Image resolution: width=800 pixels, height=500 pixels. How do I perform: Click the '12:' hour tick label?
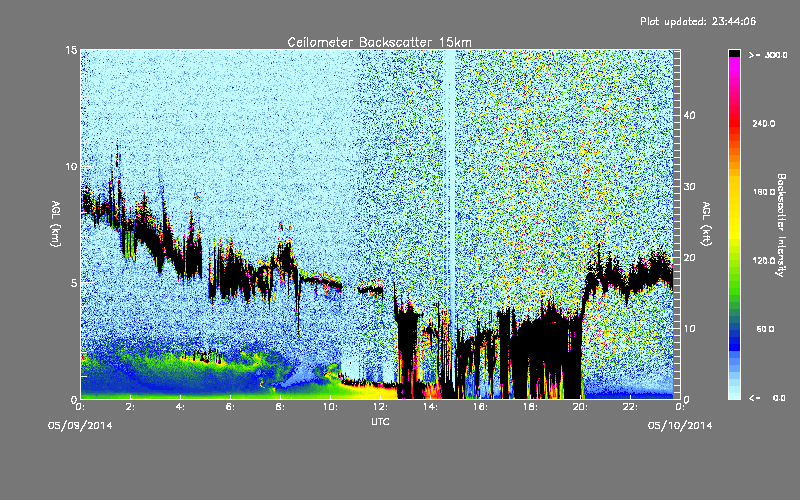[381, 407]
